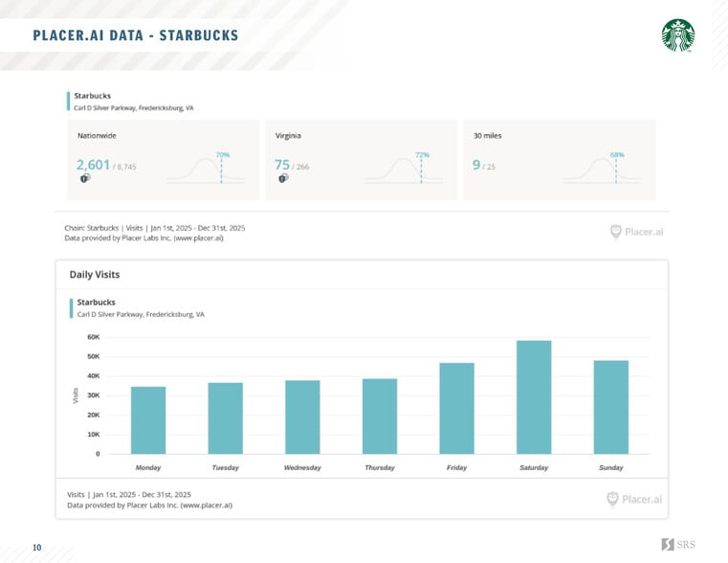Viewport: 728px width, 563px height.
Task: Select the Saturday bar in Daily Visits
Action: [x=534, y=397]
